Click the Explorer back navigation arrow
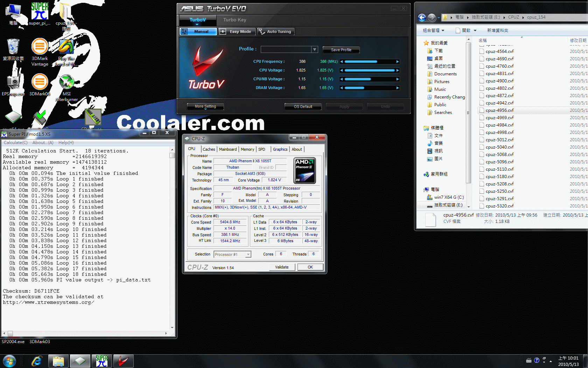 422,17
